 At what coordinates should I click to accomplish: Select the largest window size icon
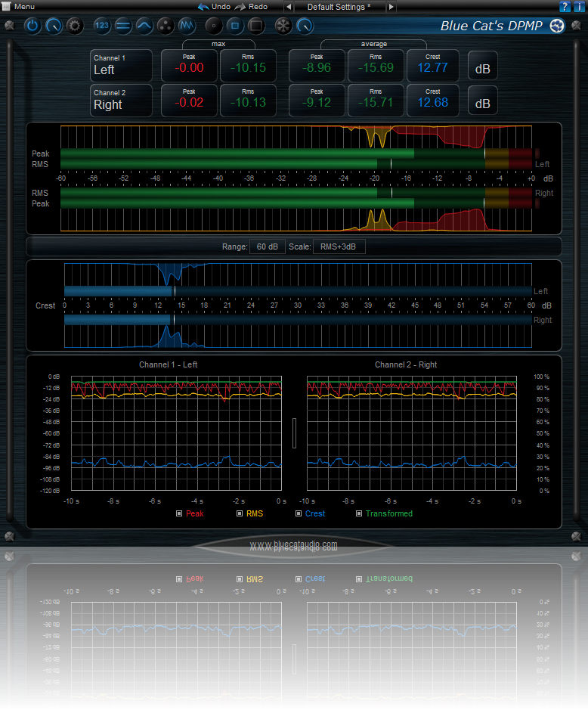256,26
